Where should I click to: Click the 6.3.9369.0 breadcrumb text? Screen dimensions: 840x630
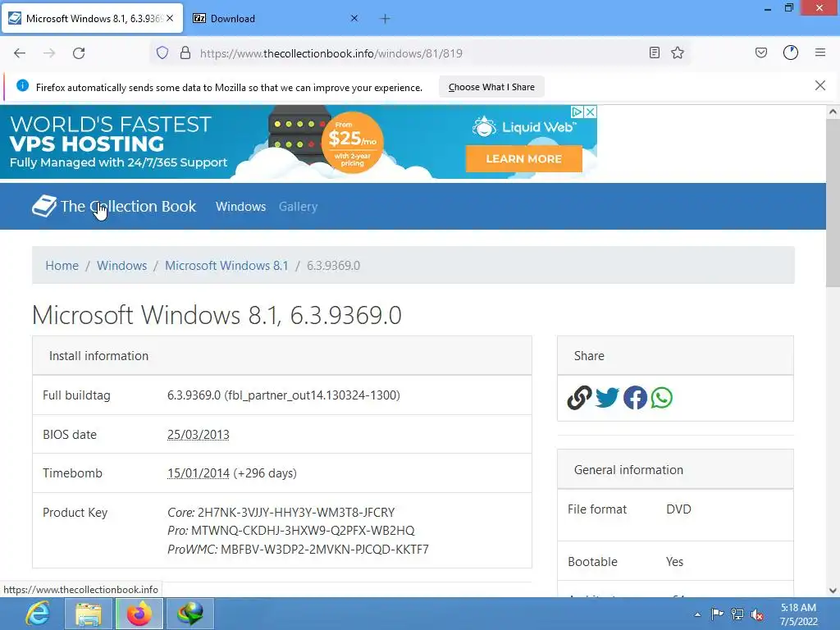333,265
